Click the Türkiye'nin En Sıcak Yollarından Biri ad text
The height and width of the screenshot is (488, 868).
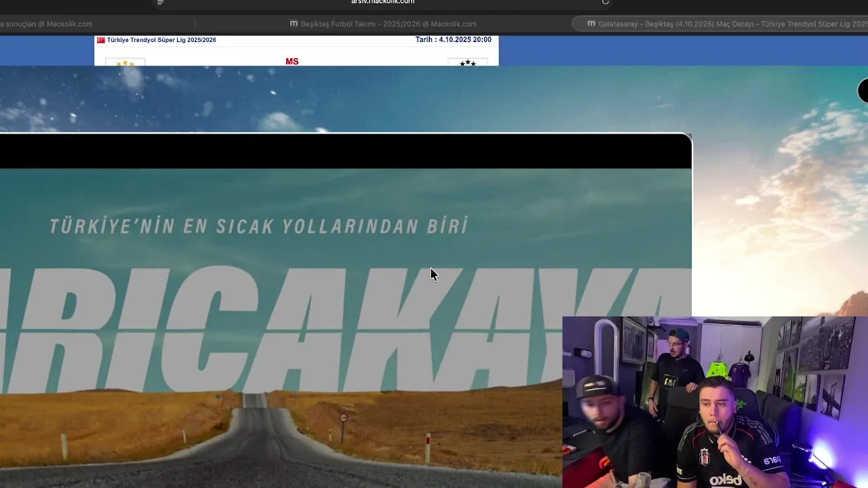click(258, 226)
